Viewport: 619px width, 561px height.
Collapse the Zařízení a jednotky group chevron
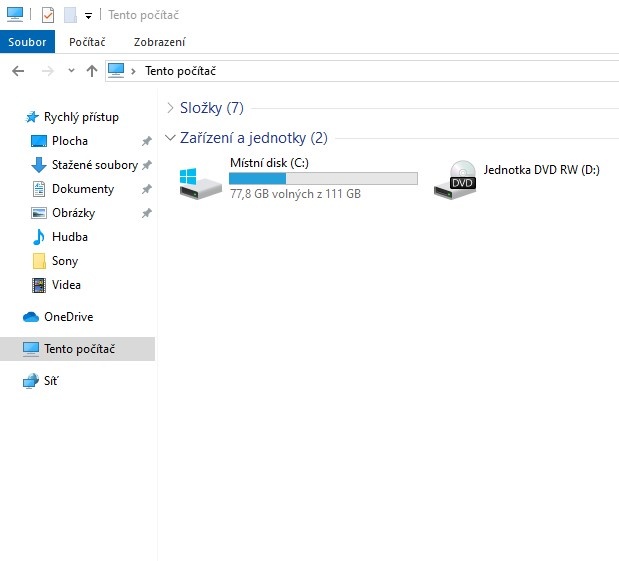(170, 137)
